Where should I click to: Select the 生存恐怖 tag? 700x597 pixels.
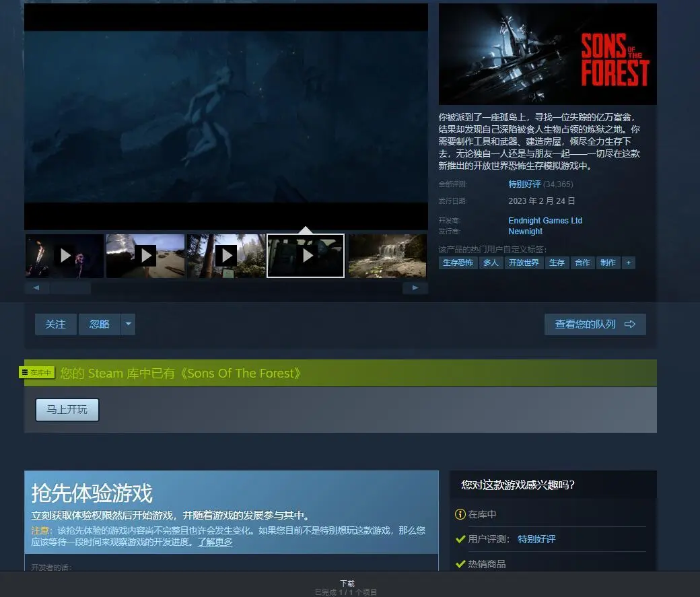[458, 262]
